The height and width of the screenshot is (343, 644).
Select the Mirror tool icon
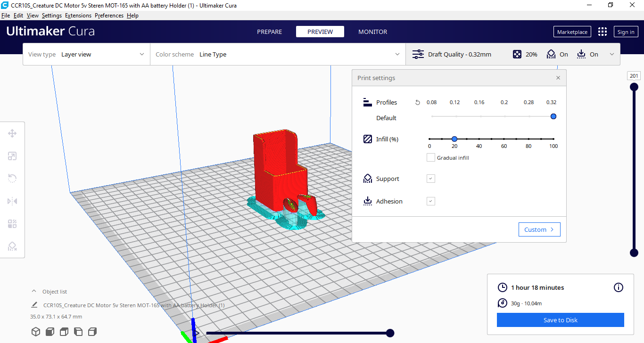pyautogui.click(x=12, y=201)
